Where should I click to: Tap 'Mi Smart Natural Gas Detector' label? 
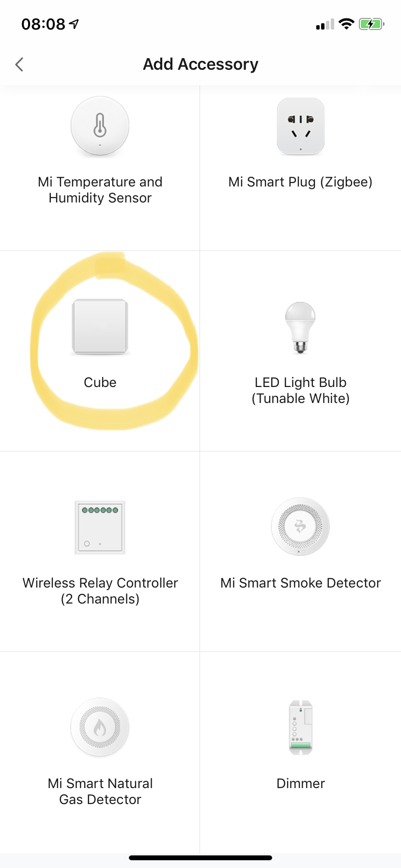pyautogui.click(x=100, y=791)
